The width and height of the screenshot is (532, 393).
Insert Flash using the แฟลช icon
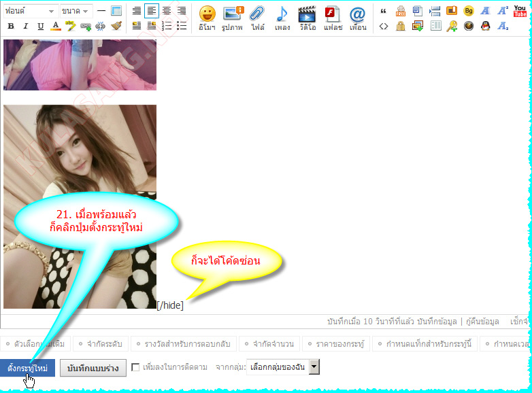332,18
